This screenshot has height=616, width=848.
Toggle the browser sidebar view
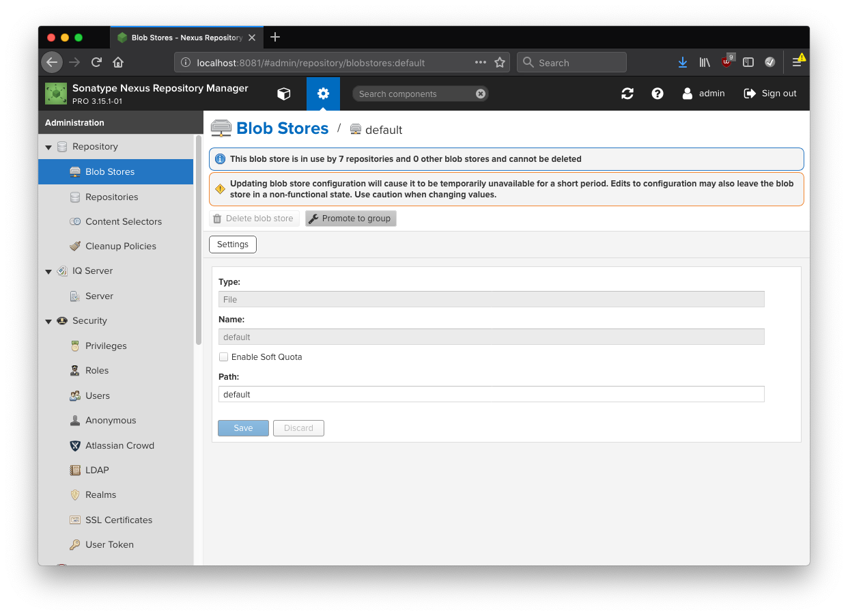point(748,62)
